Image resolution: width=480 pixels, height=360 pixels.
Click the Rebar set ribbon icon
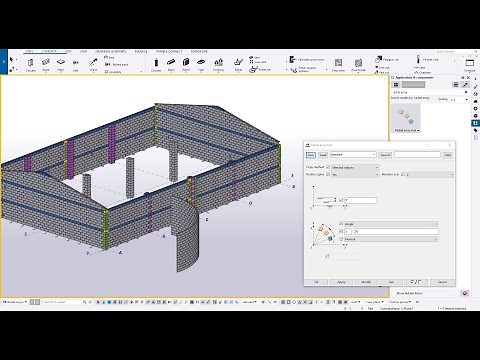coord(254,69)
